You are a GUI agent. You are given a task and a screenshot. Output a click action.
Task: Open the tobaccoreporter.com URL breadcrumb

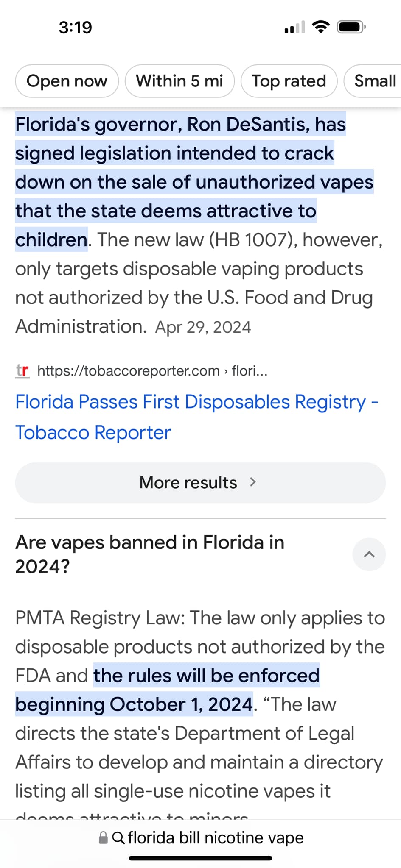pyautogui.click(x=152, y=371)
